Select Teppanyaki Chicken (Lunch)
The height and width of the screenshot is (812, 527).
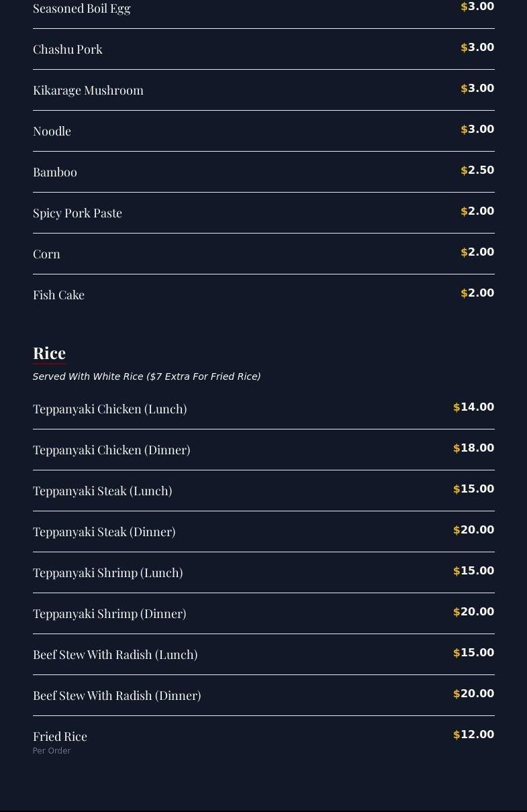pyautogui.click(x=109, y=409)
